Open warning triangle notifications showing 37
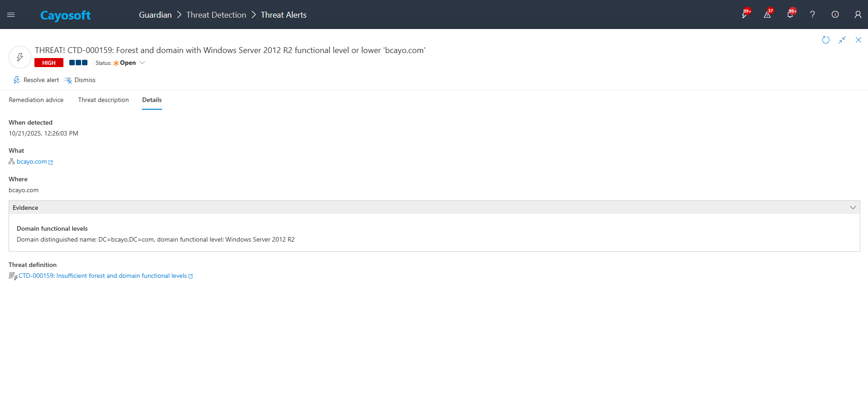 pos(767,15)
